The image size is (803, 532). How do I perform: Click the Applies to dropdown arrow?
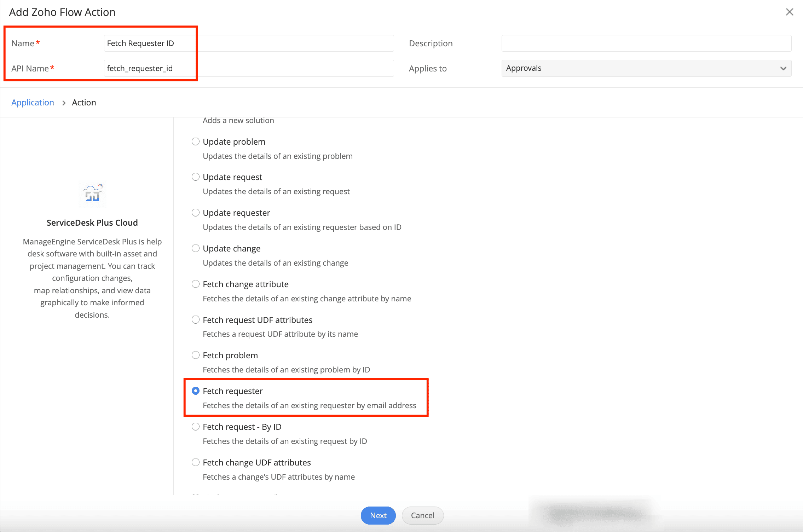tap(783, 68)
